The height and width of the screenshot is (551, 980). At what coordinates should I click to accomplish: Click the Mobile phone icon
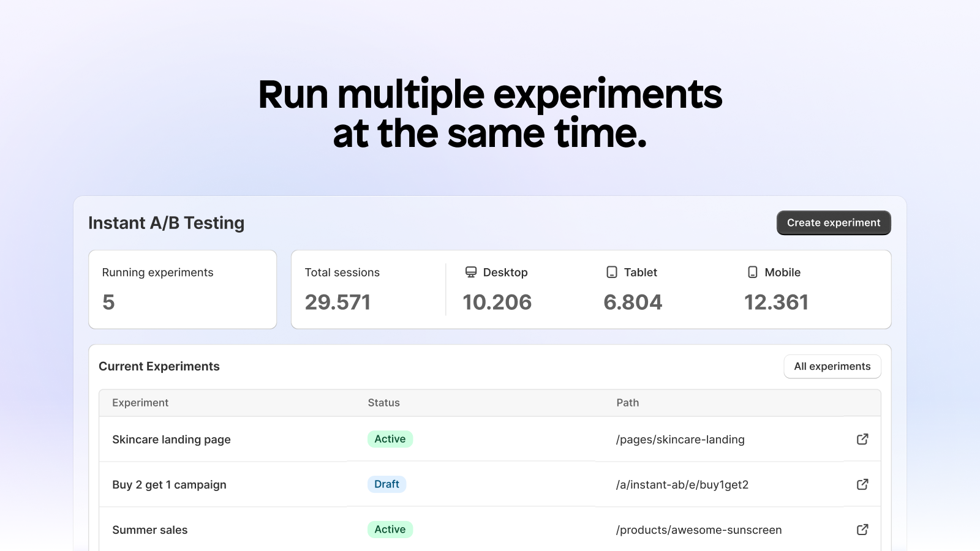click(x=752, y=272)
